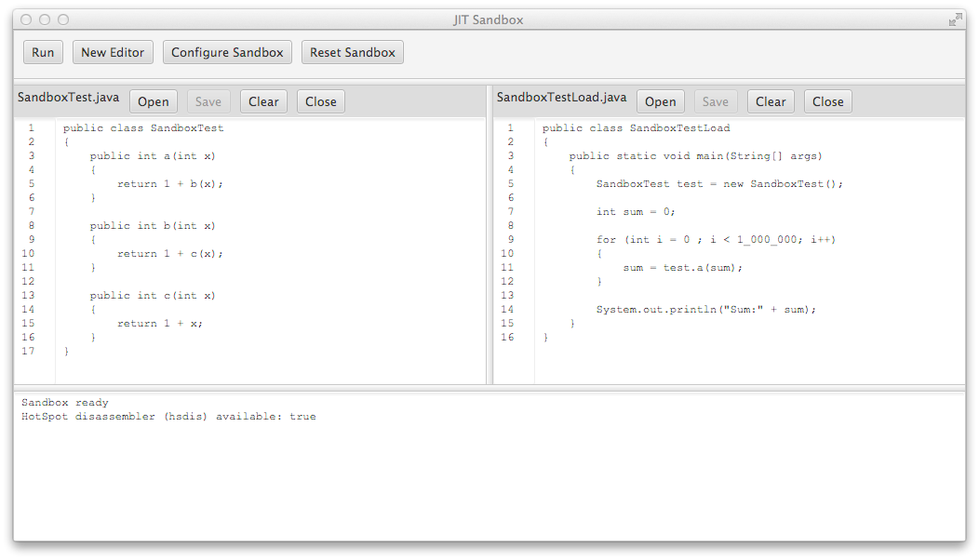Click the window expand icon top right
This screenshot has width=979, height=560.
coord(956,18)
